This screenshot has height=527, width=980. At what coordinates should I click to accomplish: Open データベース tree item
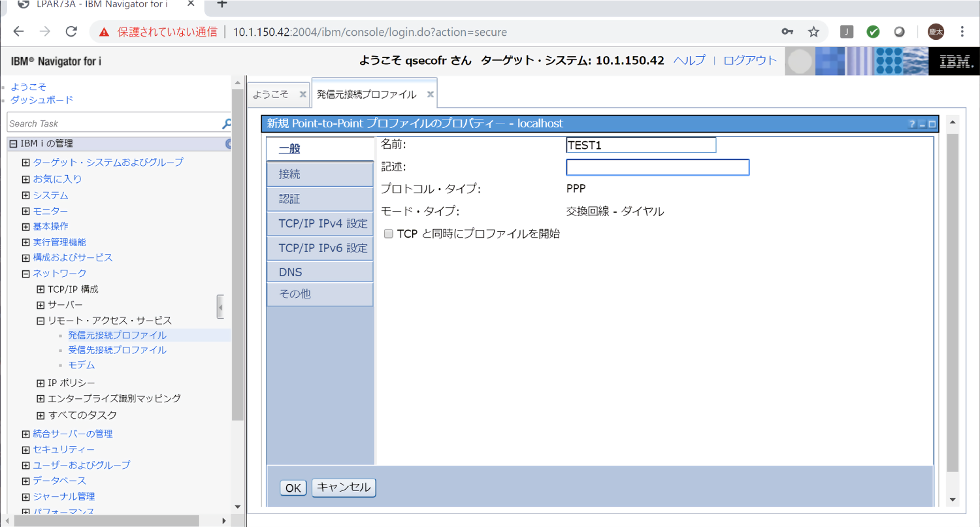pyautogui.click(x=59, y=481)
